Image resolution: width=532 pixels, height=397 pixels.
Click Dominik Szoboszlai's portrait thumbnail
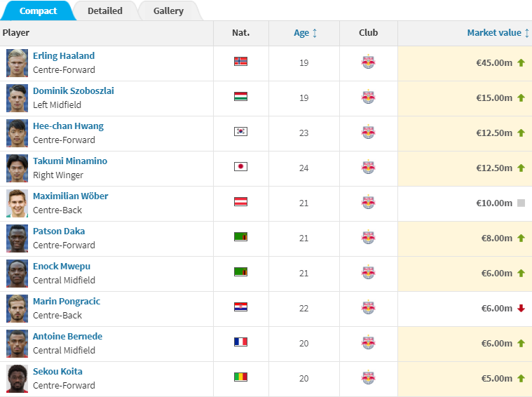pos(18,98)
